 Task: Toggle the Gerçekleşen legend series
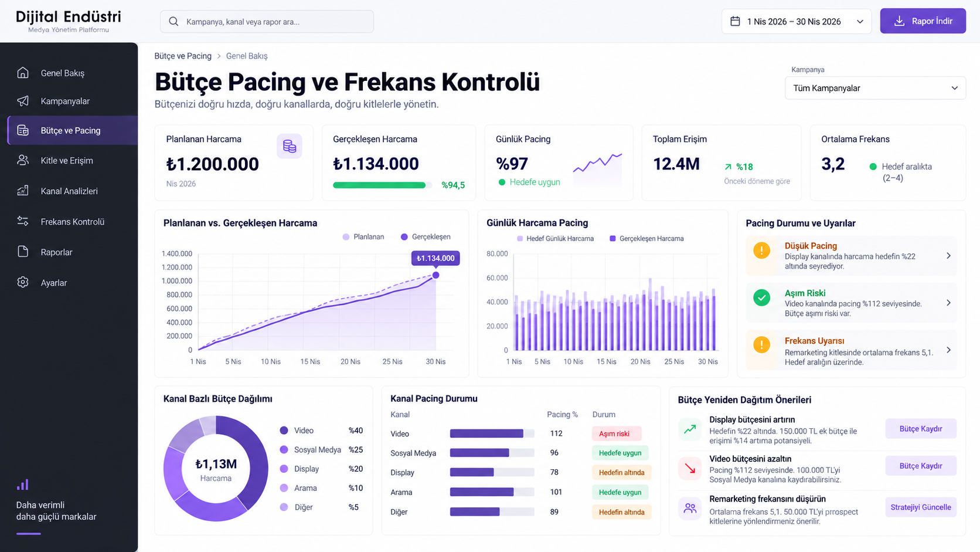click(426, 237)
